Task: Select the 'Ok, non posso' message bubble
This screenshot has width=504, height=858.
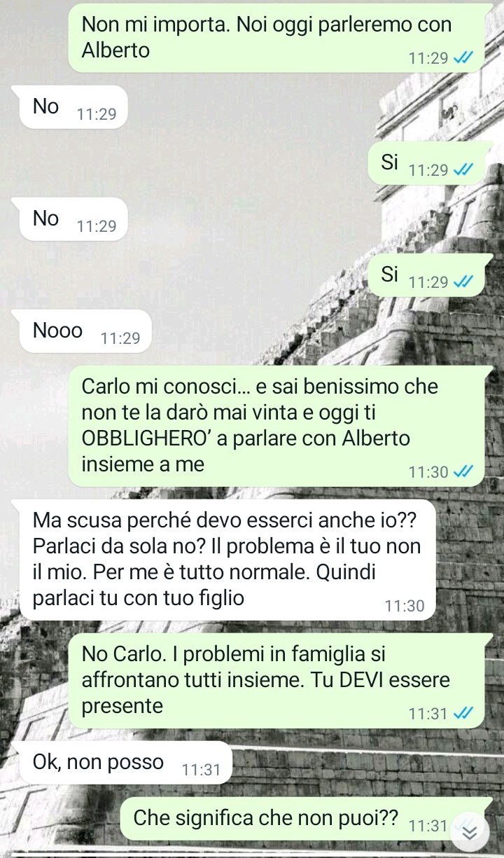Action: click(x=125, y=763)
